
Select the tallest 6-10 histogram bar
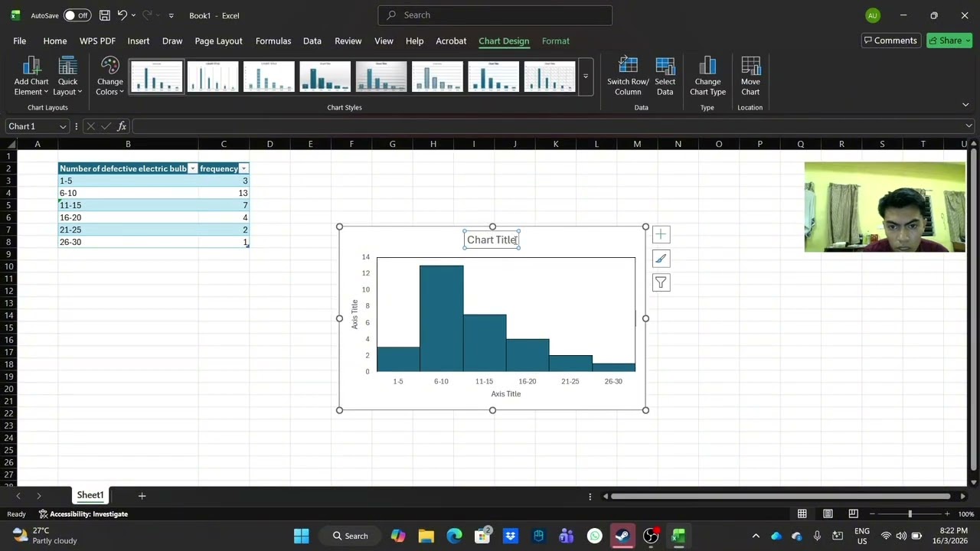coord(441,318)
